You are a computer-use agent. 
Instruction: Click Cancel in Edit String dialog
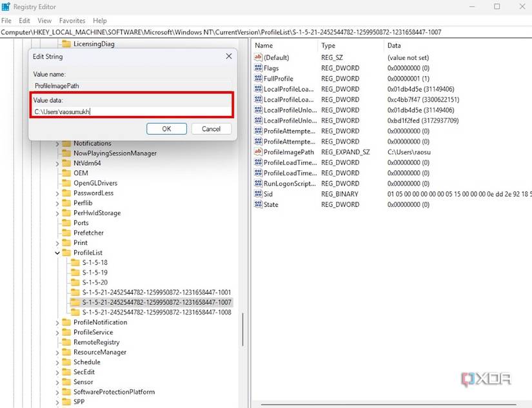[211, 129]
